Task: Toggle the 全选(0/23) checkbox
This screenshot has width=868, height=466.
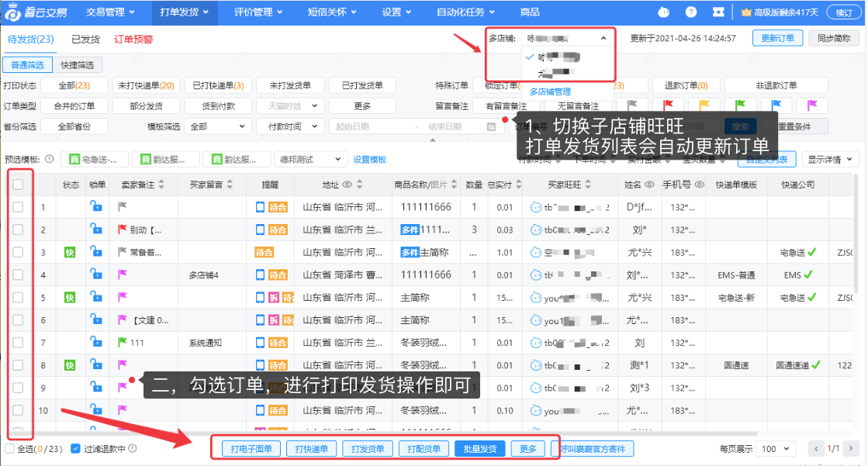Action: (10, 448)
